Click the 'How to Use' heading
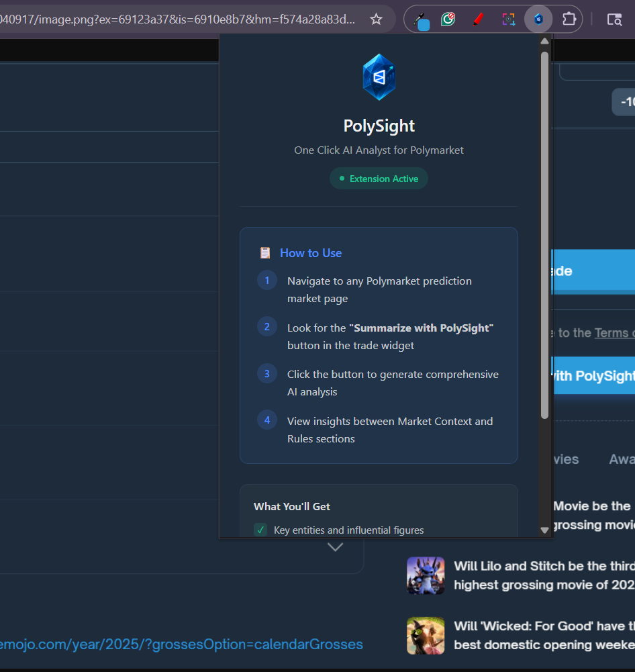Image resolution: width=635 pixels, height=672 pixels. pos(311,253)
